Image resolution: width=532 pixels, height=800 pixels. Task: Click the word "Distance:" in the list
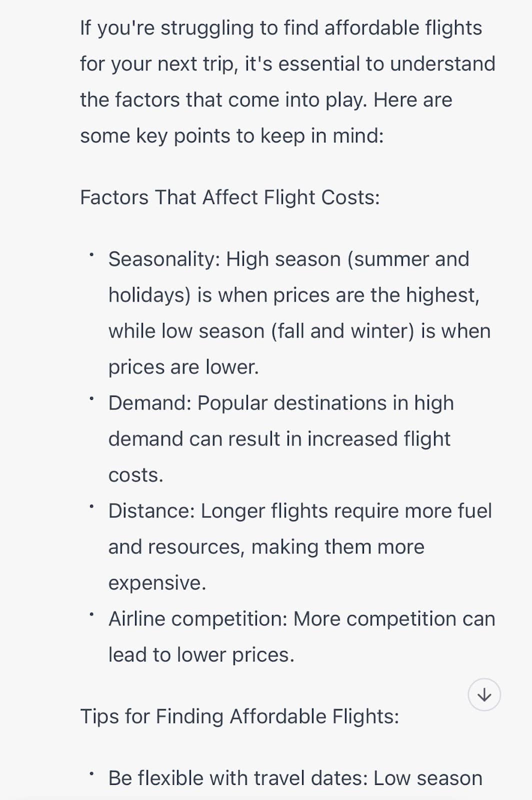(x=151, y=511)
